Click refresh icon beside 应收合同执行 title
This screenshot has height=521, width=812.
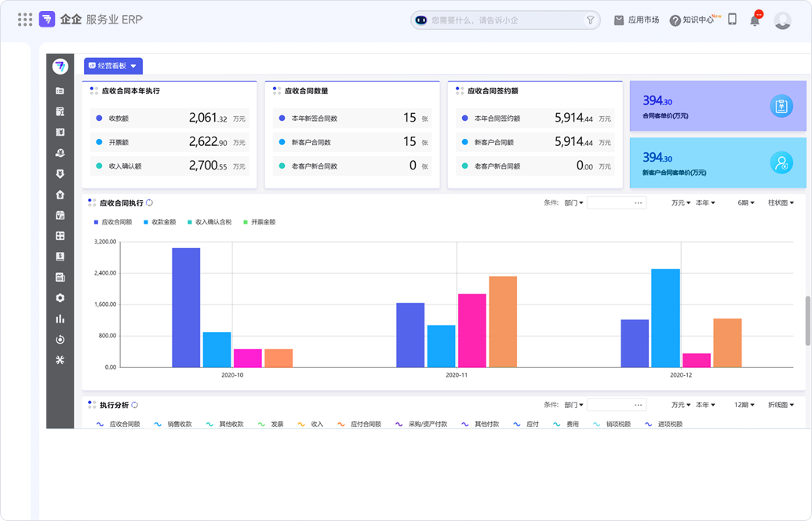[x=150, y=202]
